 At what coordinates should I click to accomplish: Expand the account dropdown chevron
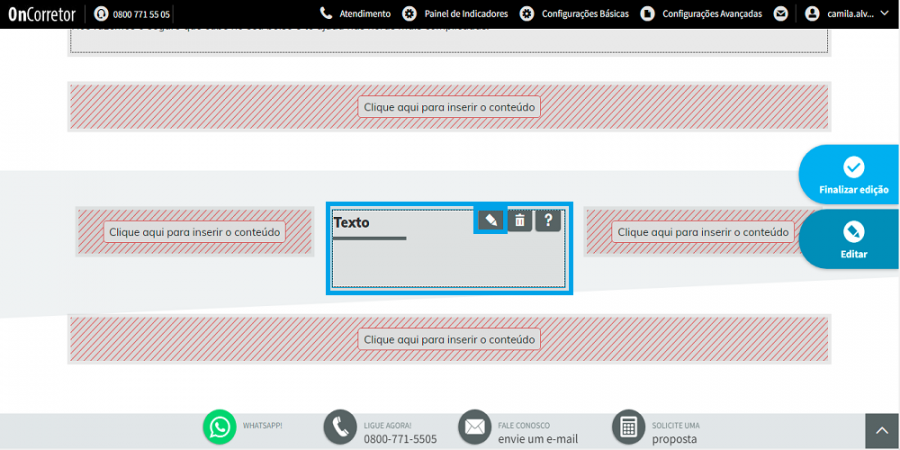coord(885,13)
